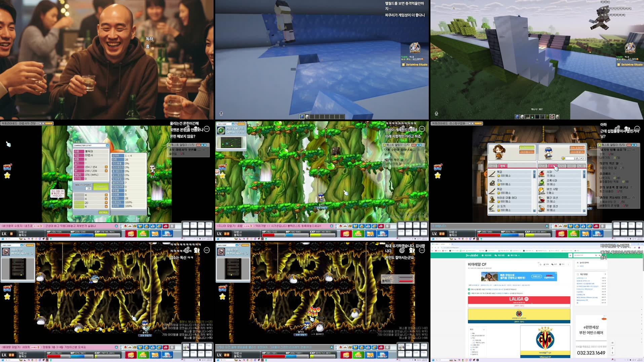
Task: Click the small green button at the stat window bottom
Action: tap(103, 212)
